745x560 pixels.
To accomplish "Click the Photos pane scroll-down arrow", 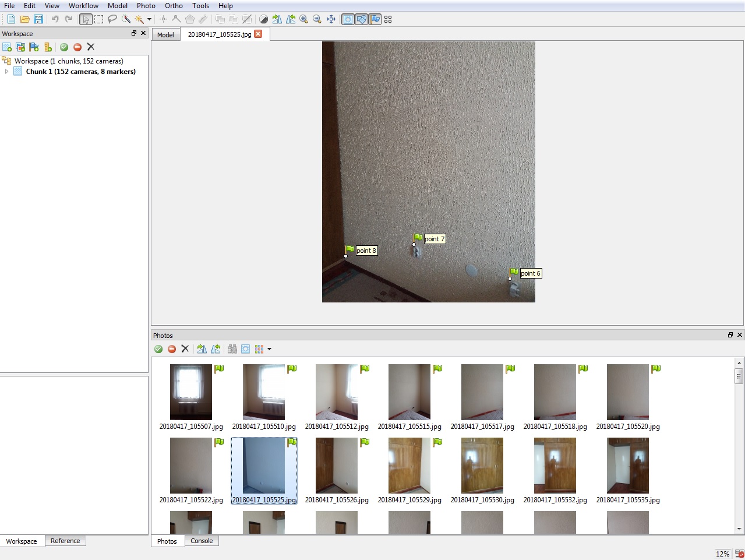I will tap(739, 529).
